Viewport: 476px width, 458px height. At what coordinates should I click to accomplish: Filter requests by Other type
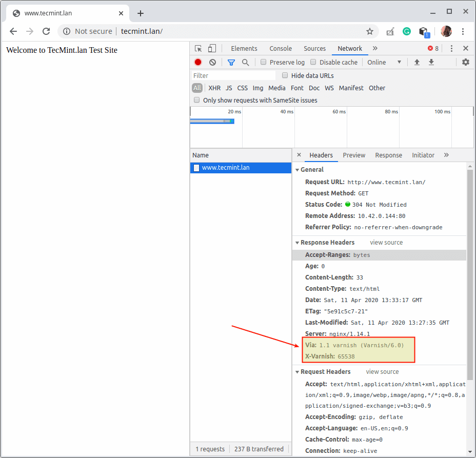point(376,88)
